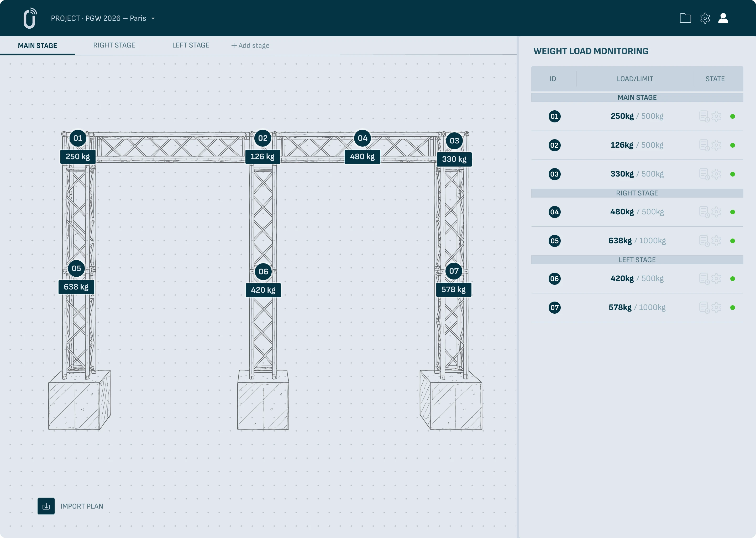Viewport: 756px width, 538px height.
Task: Click the 578kg / 1000kg cell
Action: coord(637,307)
